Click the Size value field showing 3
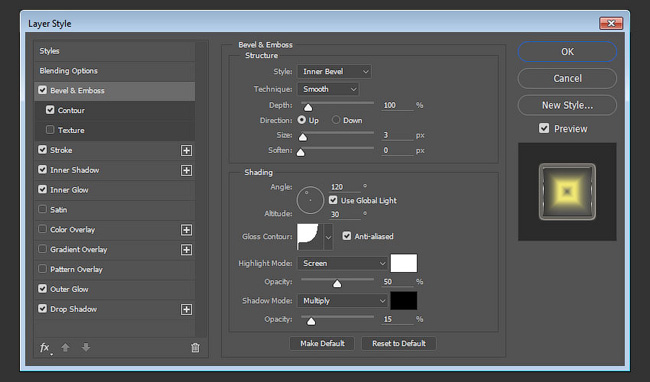The image size is (650, 382). click(x=398, y=135)
